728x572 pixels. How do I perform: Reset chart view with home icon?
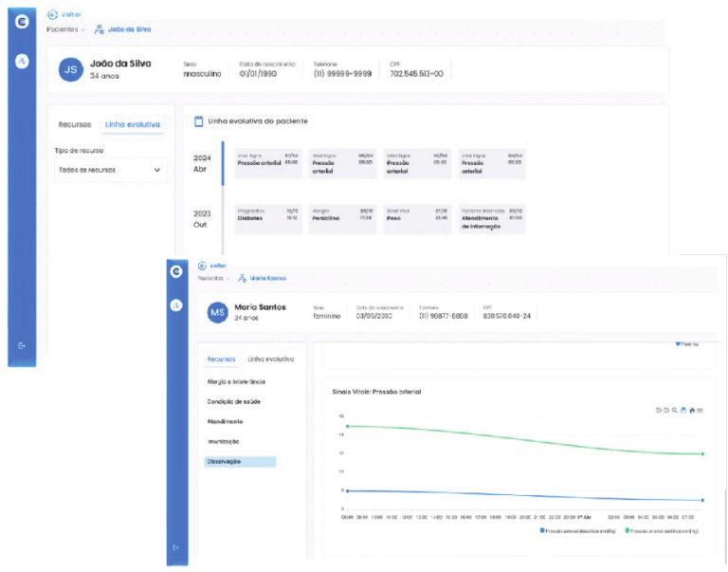[692, 410]
